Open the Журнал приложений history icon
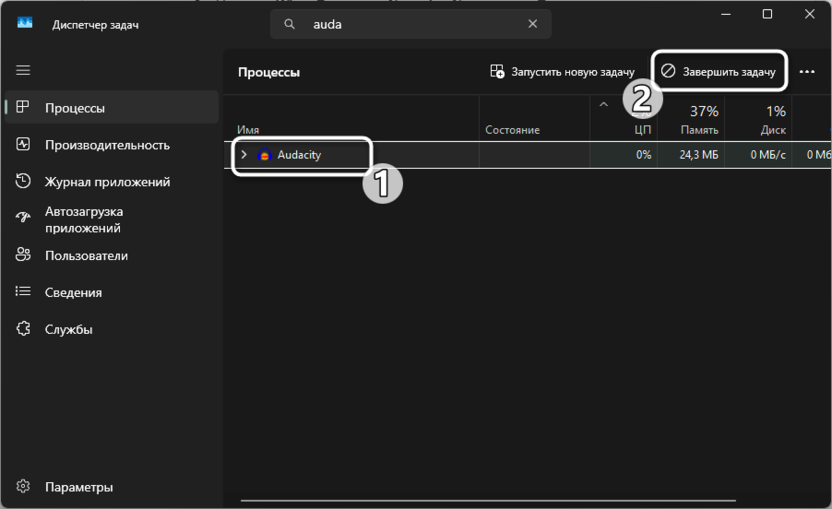Viewport: 832px width, 509px height. 23,182
